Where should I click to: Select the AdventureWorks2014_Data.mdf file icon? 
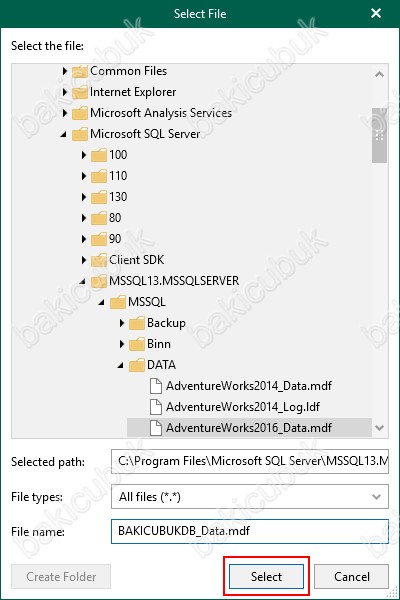click(x=155, y=386)
